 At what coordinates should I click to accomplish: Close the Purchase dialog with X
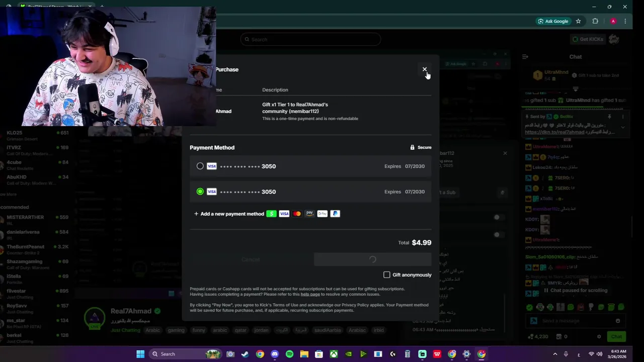425,69
